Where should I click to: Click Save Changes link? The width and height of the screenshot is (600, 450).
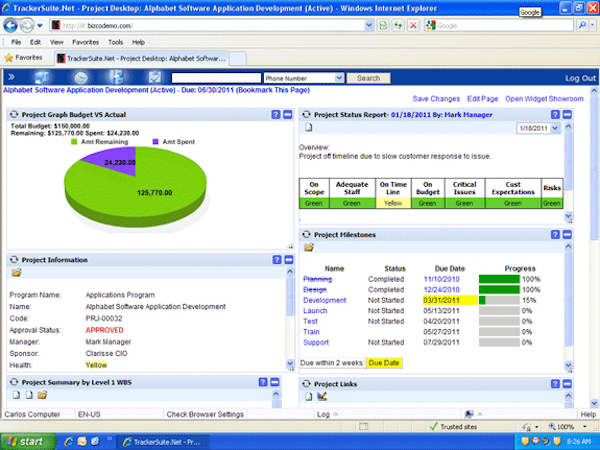pyautogui.click(x=436, y=99)
